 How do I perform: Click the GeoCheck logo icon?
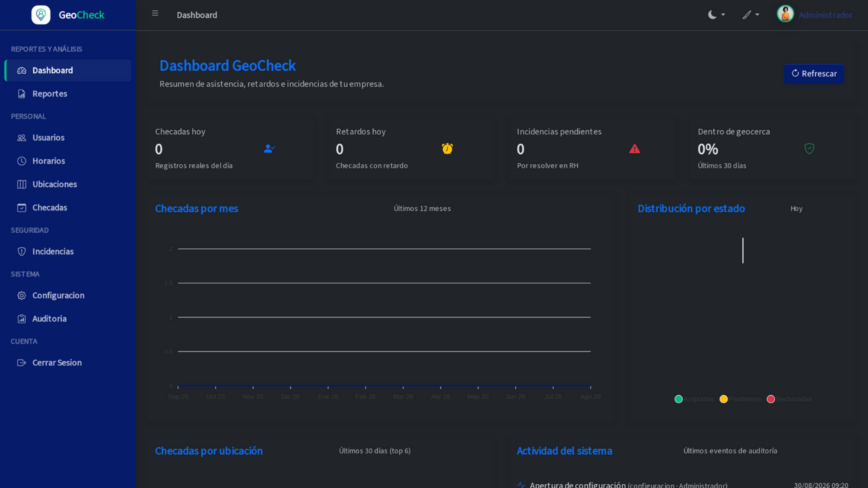pos(41,15)
